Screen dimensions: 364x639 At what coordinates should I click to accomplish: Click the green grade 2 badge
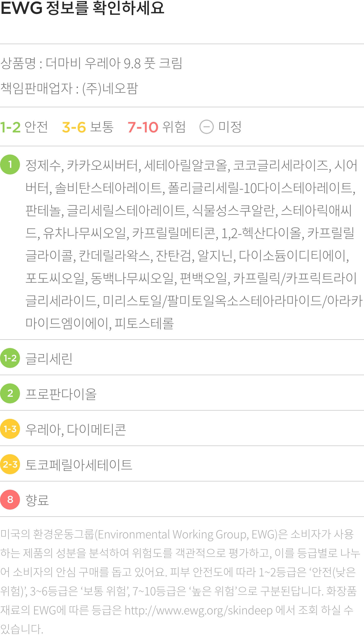click(x=10, y=393)
